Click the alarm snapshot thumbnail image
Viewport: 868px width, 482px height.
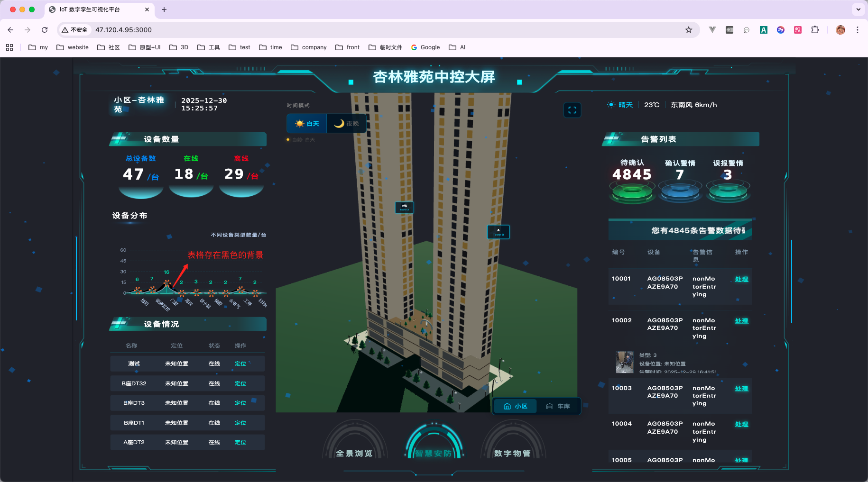[x=624, y=362]
